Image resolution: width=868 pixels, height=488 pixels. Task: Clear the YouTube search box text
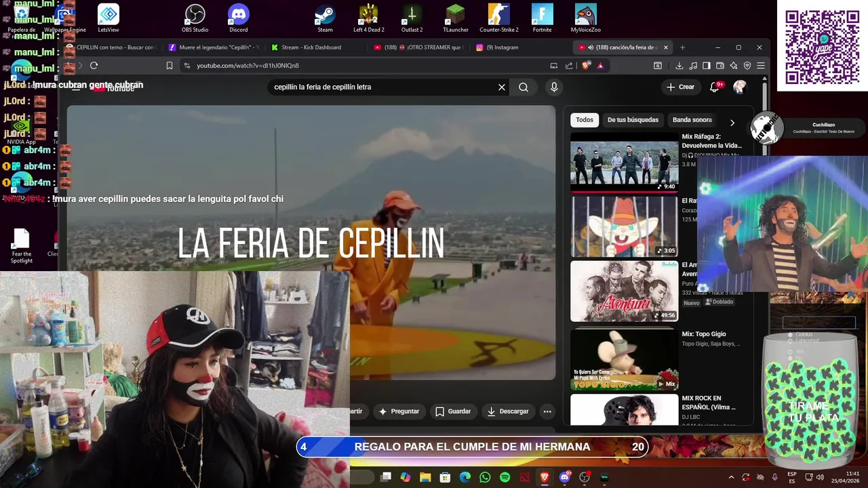point(502,87)
